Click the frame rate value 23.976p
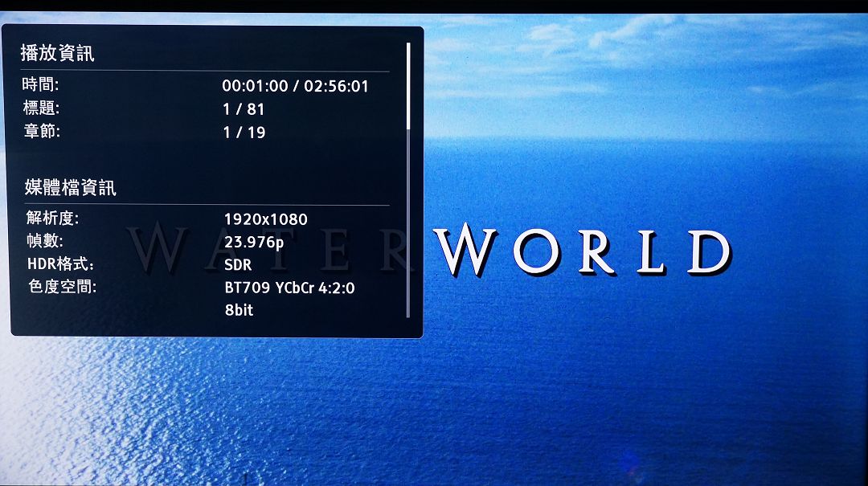The image size is (868, 486). [254, 242]
